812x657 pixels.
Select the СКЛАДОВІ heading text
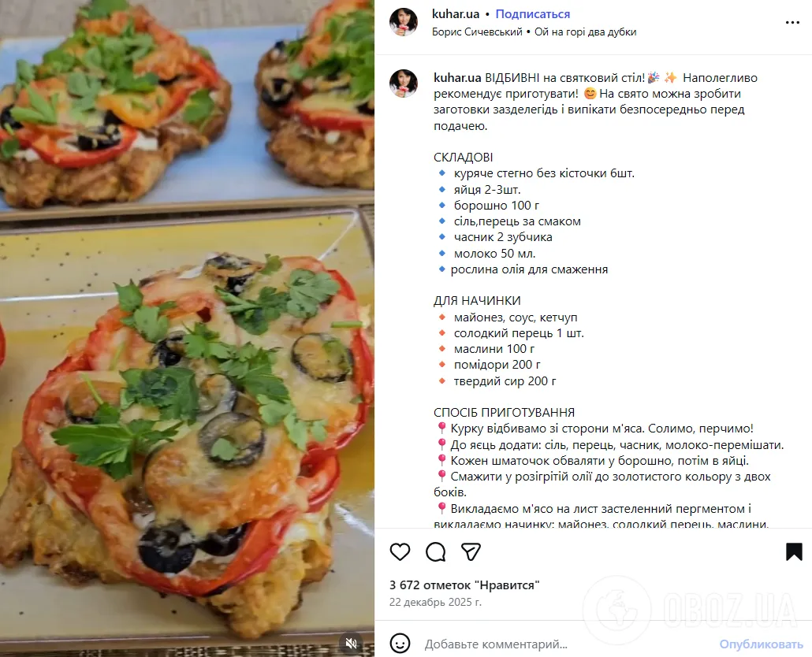tap(463, 158)
